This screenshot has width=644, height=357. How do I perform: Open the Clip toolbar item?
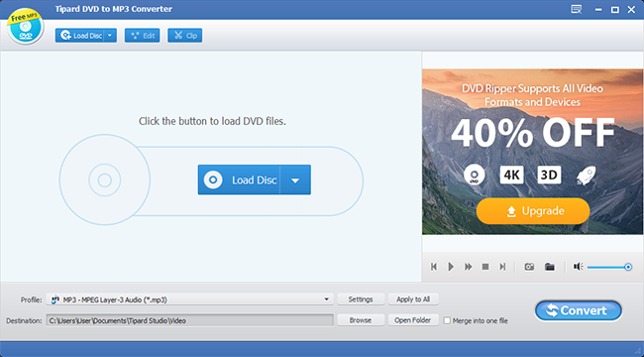coord(185,36)
